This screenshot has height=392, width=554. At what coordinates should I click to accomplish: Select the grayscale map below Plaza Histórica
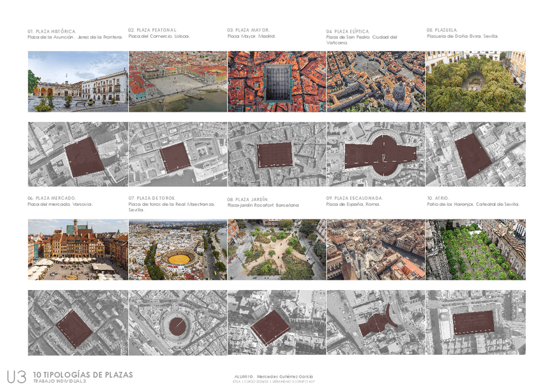78,155
